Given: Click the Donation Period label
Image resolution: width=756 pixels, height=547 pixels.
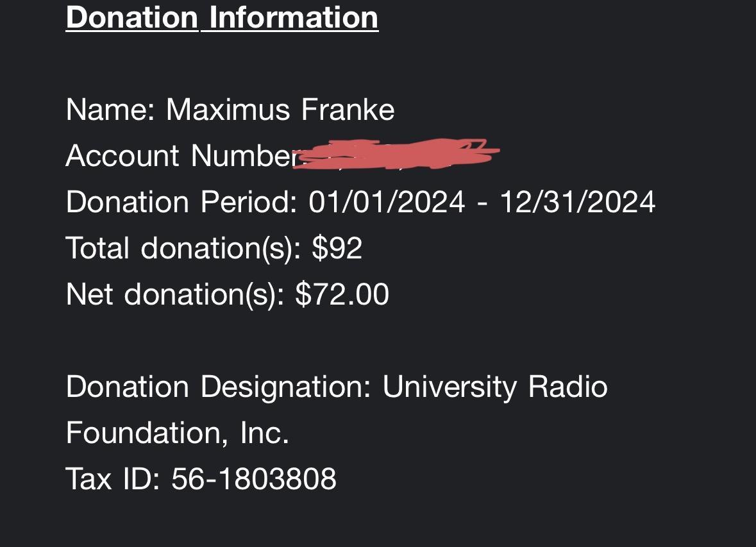Looking at the screenshot, I should tap(181, 202).
